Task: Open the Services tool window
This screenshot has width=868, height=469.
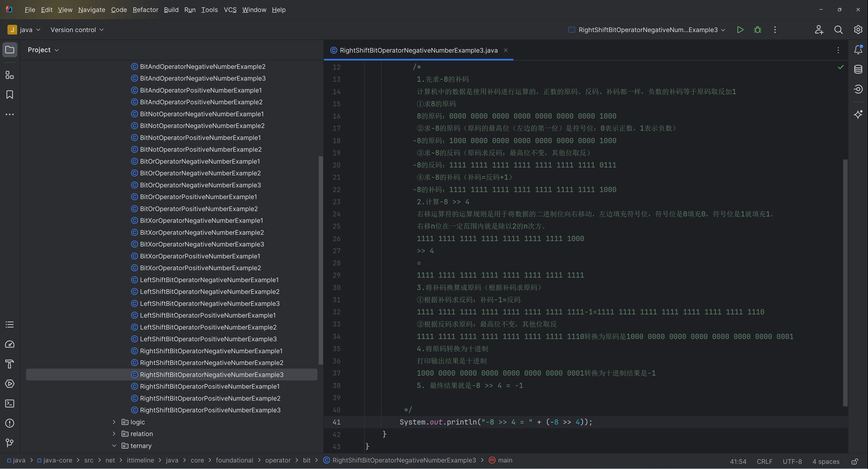Action: click(x=10, y=383)
